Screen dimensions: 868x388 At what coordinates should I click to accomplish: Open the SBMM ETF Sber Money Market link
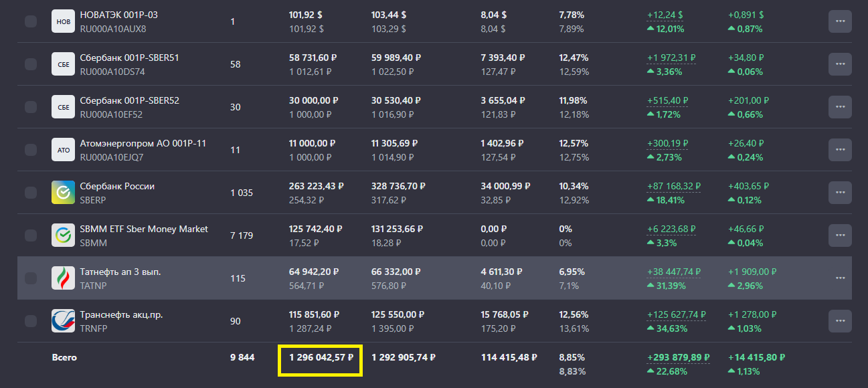(144, 229)
